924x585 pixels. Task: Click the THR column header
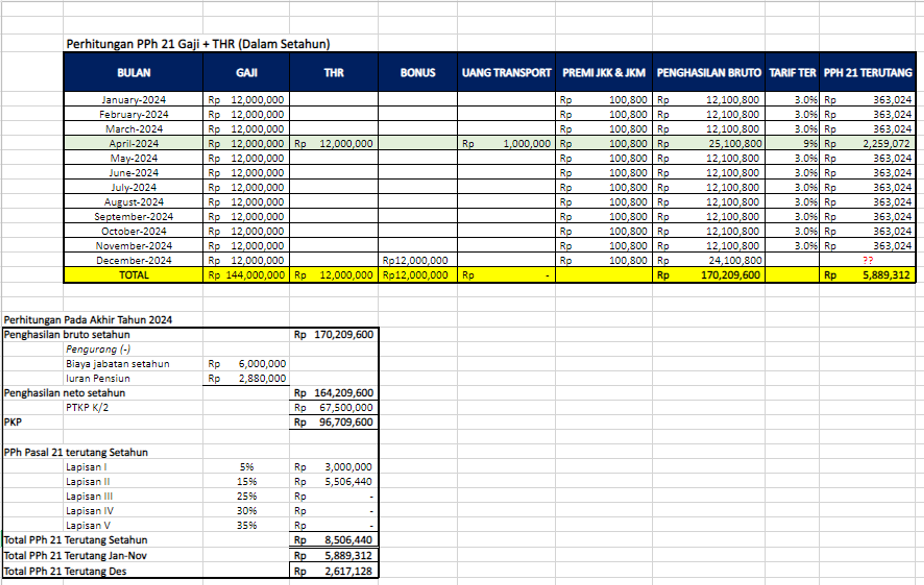pyautogui.click(x=334, y=72)
